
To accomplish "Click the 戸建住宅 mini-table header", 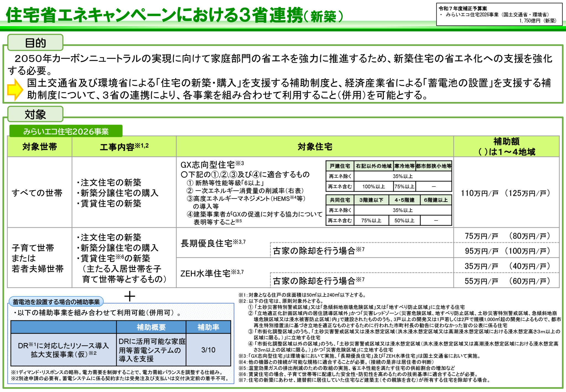I will pyautogui.click(x=340, y=166).
